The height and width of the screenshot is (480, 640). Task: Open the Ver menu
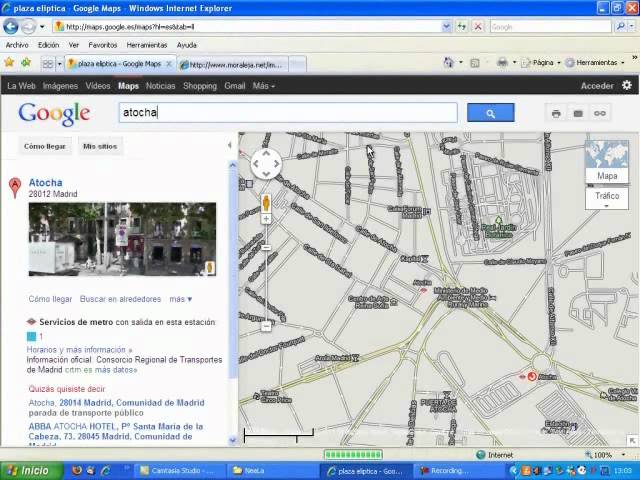coord(73,45)
